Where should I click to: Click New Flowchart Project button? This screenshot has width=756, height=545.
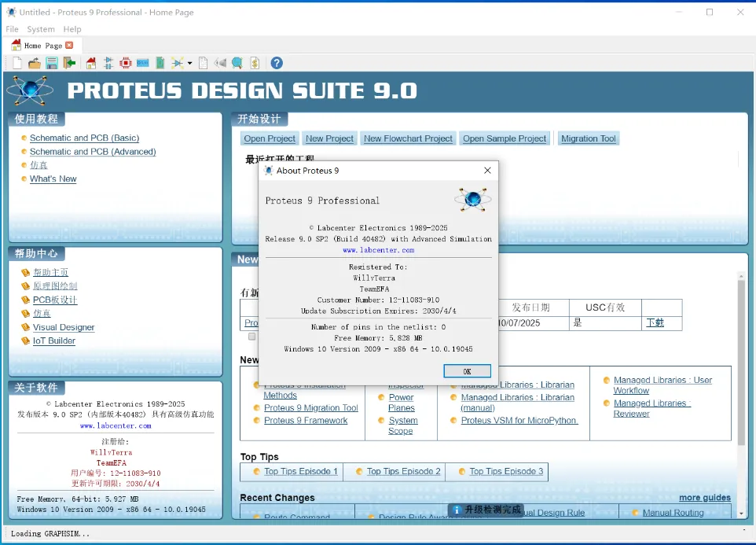click(x=408, y=138)
